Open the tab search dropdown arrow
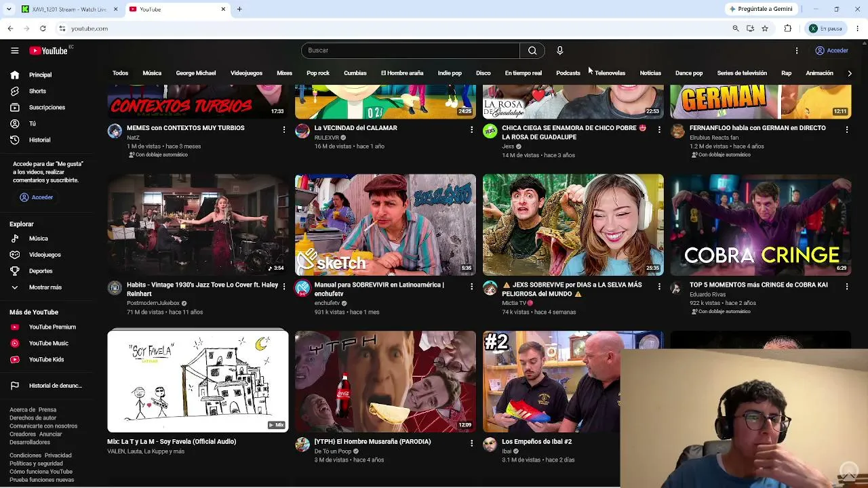This screenshot has width=868, height=488. [9, 9]
